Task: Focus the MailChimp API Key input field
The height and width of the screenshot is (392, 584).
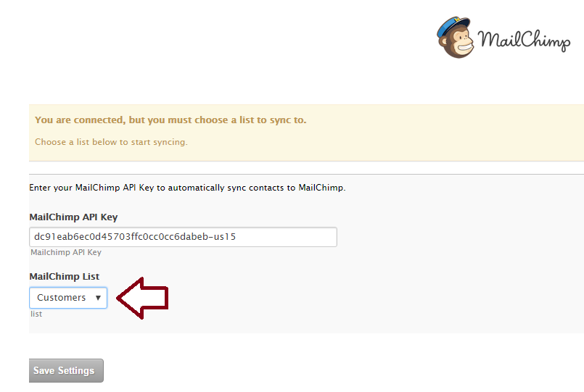Action: pyautogui.click(x=184, y=237)
